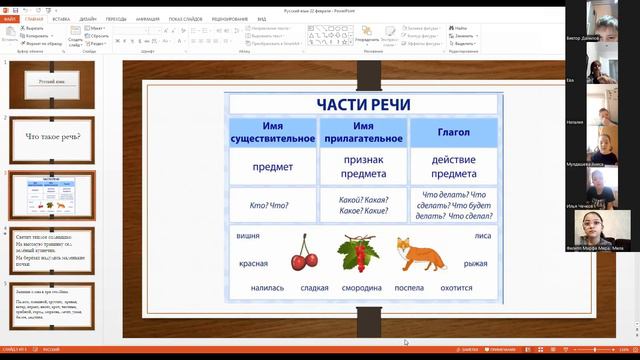Viewport: 640px width, 360px height.
Task: Switch to the ПЕРЕХОДЫ tab
Action: (116, 19)
